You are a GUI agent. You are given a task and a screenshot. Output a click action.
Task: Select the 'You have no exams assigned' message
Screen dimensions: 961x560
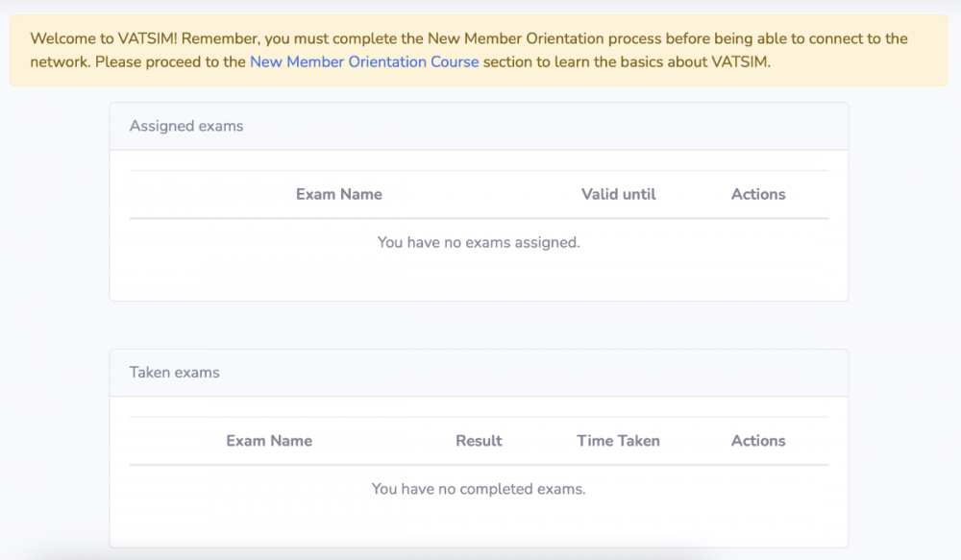tap(478, 242)
